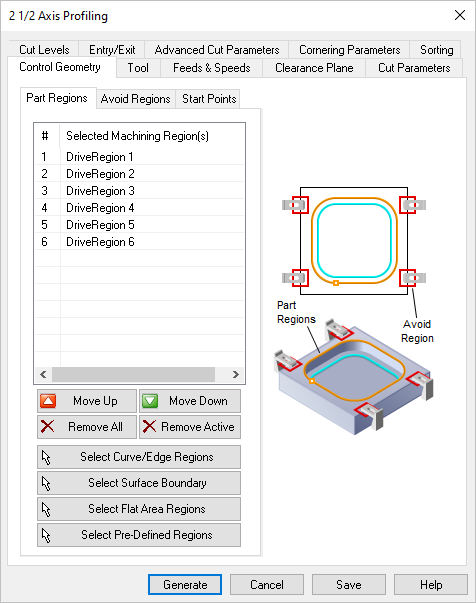Open the Cut Levels tab
This screenshot has height=603, width=476.
[x=44, y=50]
